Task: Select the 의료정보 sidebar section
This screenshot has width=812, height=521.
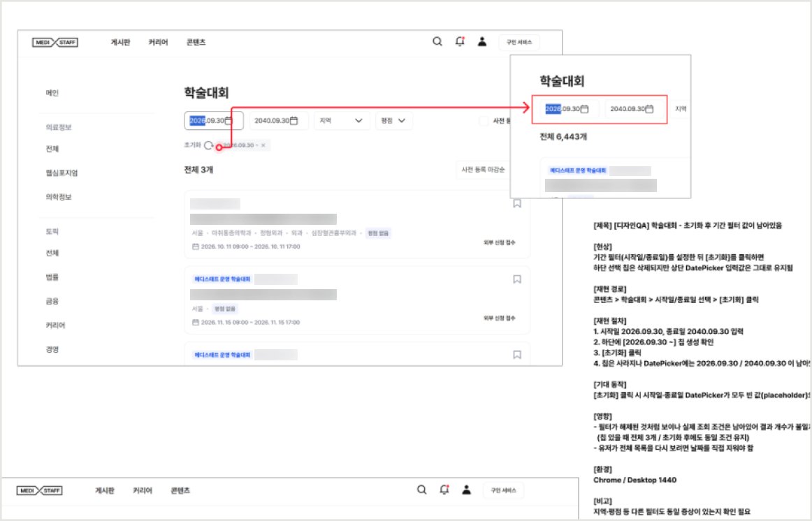Action: [x=59, y=127]
